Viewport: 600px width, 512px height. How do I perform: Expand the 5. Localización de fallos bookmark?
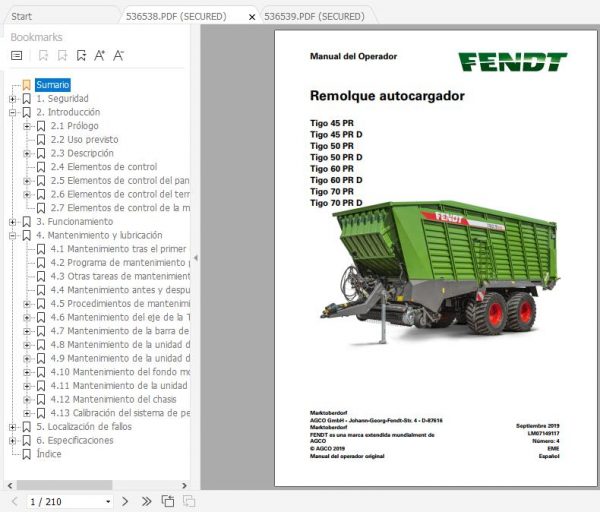click(12, 427)
